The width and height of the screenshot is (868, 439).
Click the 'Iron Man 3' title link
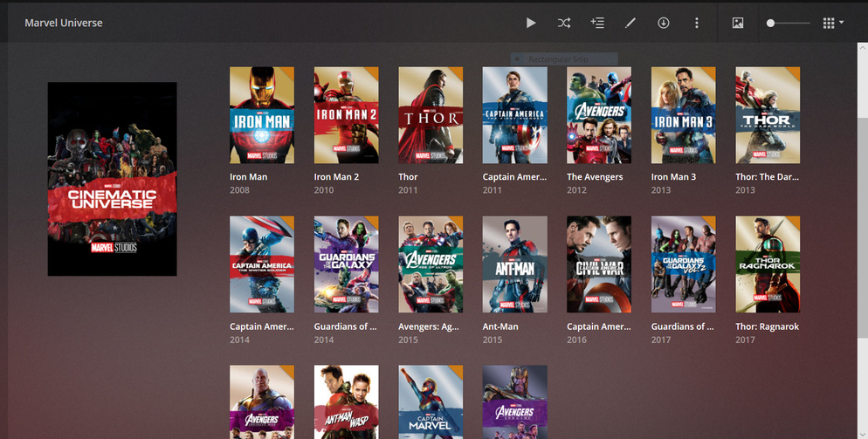tap(673, 176)
